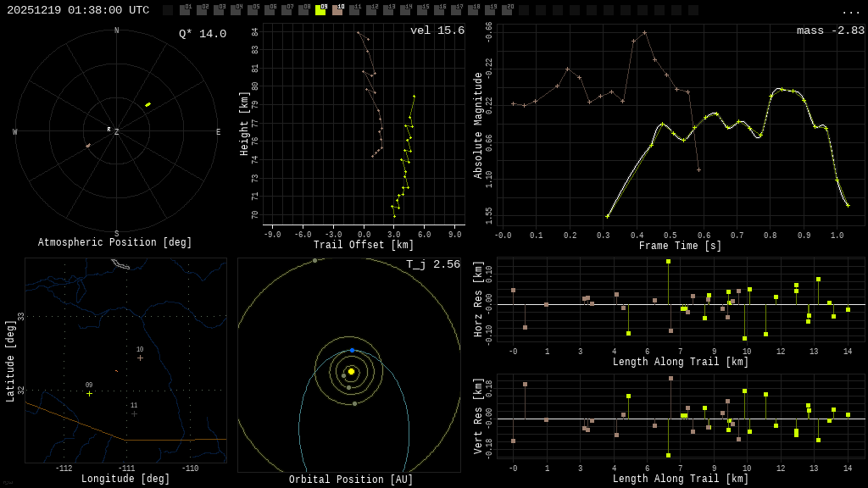Click the mass -2.83 readout
The height and width of the screenshot is (488, 868).
[x=830, y=30]
